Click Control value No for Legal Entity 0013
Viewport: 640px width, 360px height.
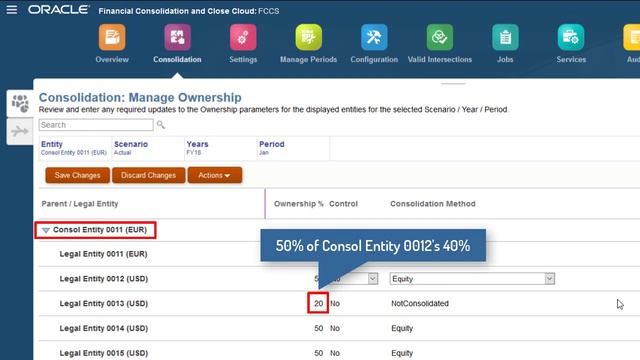pyautogui.click(x=335, y=304)
